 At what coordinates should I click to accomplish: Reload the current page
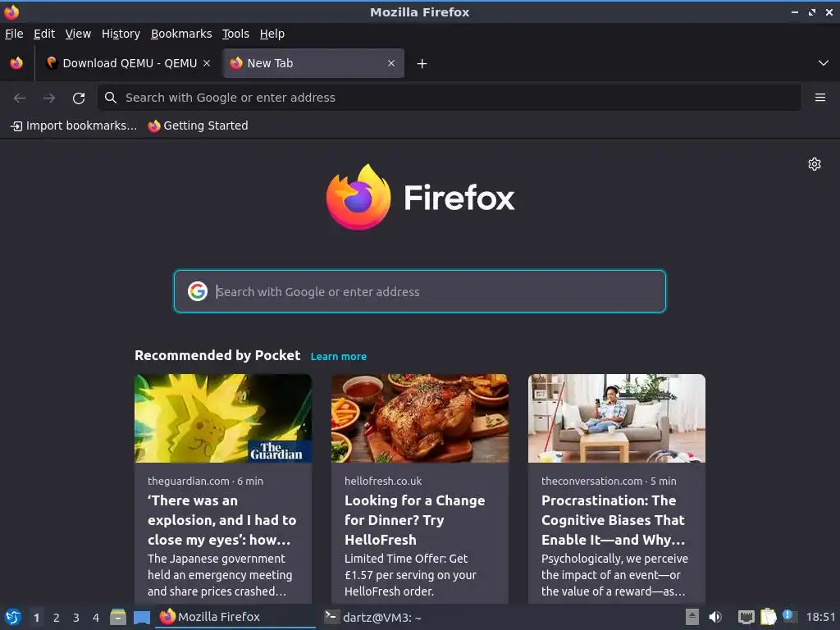coord(79,98)
